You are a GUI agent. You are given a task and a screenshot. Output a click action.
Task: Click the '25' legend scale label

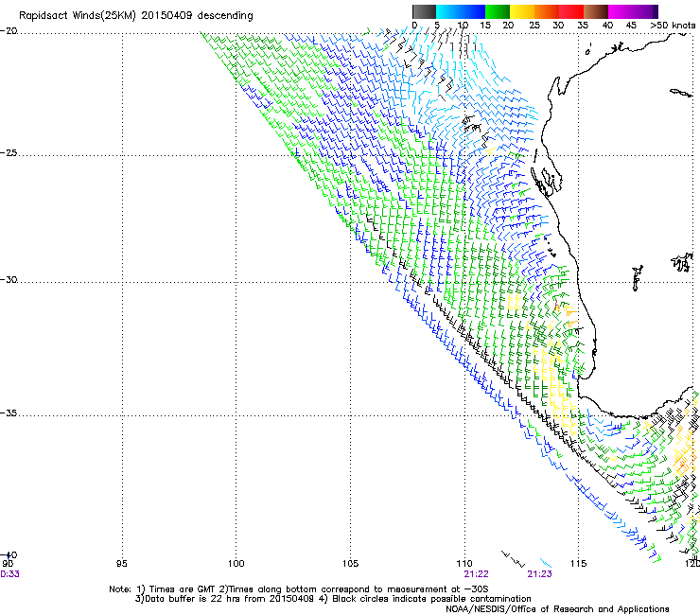(534, 26)
